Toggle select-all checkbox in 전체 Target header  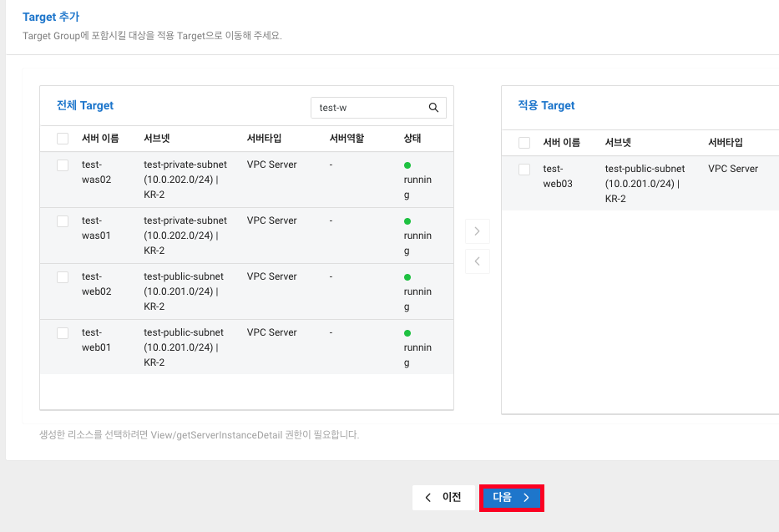[63, 139]
